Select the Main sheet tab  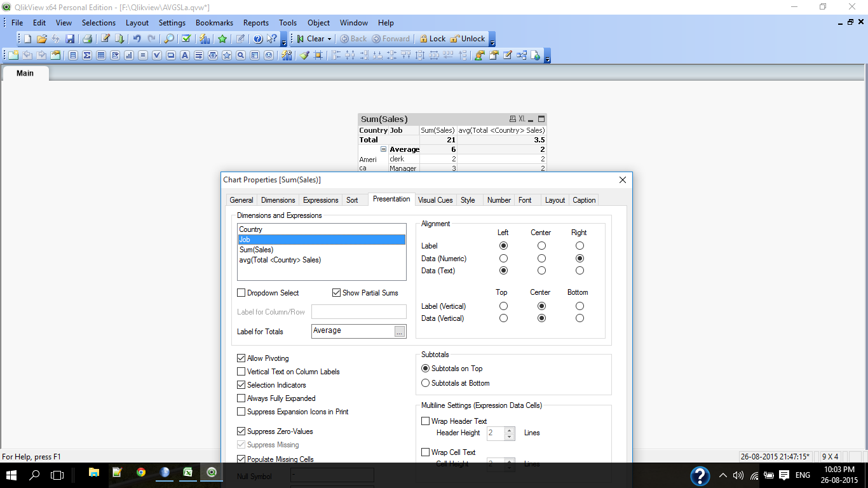click(25, 73)
